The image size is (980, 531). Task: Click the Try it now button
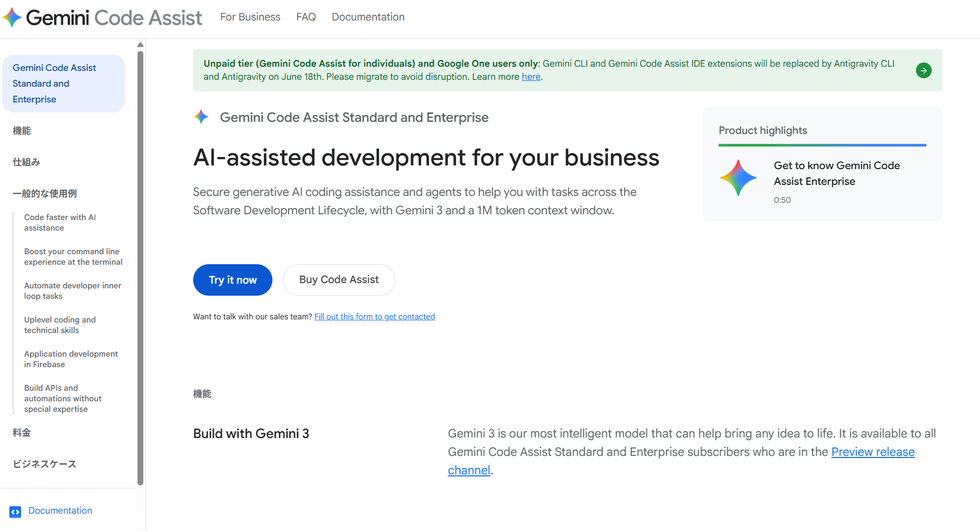pos(233,280)
